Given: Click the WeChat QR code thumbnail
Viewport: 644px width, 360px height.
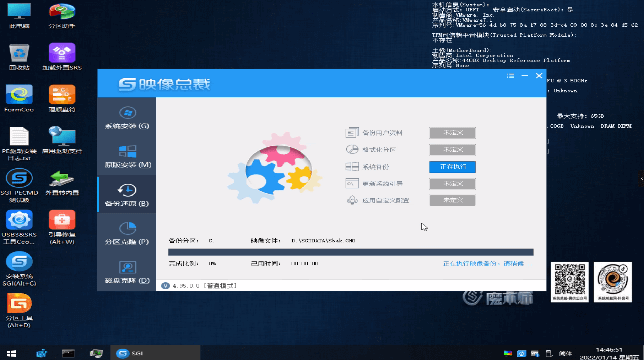Looking at the screenshot, I should [x=570, y=282].
